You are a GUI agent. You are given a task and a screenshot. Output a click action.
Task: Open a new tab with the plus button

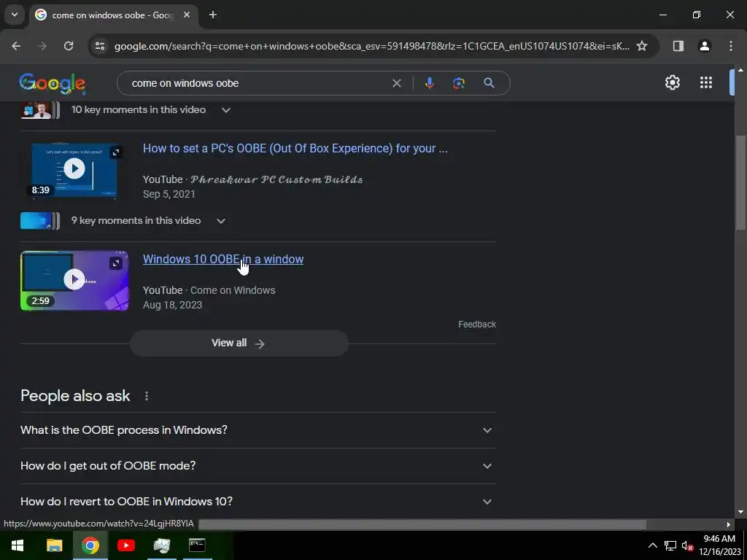tap(213, 15)
